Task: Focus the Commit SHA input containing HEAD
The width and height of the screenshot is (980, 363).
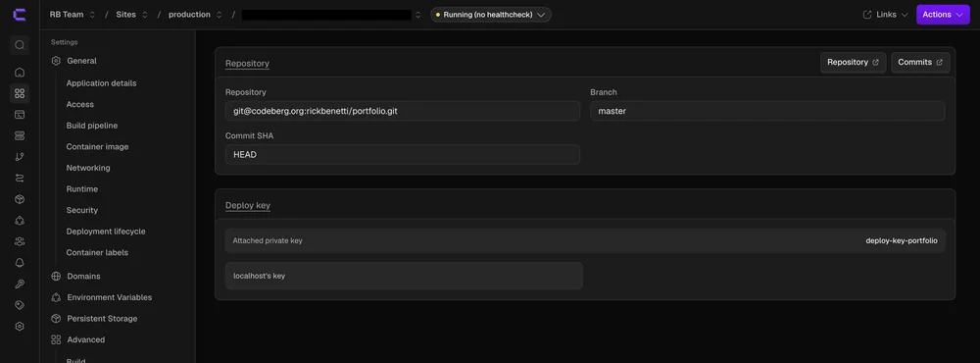Action: coord(403,155)
